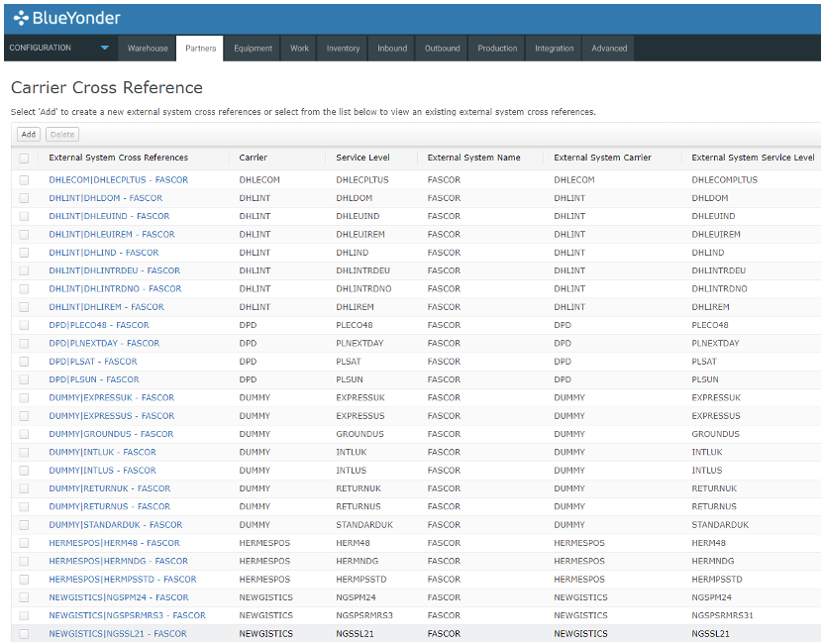The height and width of the screenshot is (644, 822).
Task: Tick the DPD|PLSUN row checkbox
Action: coord(24,379)
